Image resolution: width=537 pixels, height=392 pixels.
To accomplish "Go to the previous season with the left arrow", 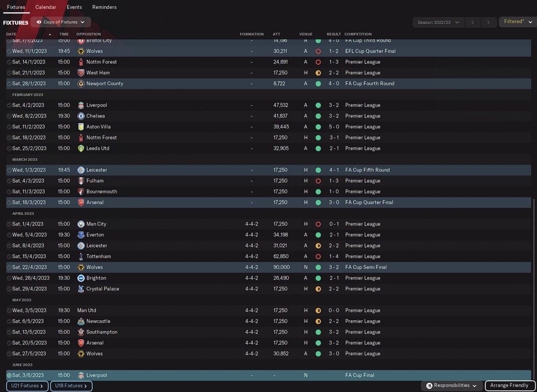I will click(x=472, y=22).
